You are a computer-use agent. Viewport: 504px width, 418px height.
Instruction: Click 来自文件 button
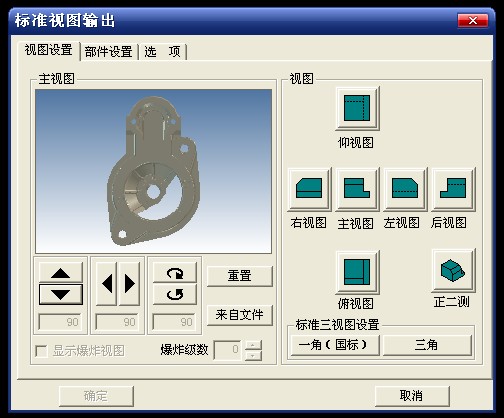239,315
